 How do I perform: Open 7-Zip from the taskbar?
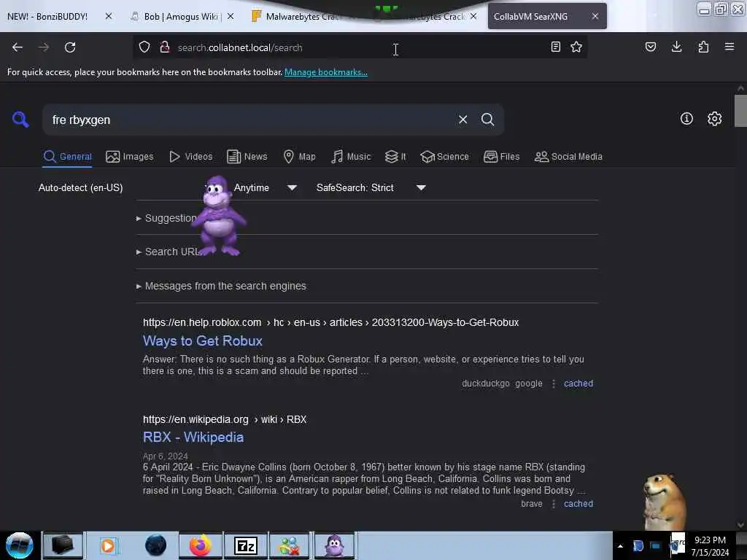(x=246, y=545)
